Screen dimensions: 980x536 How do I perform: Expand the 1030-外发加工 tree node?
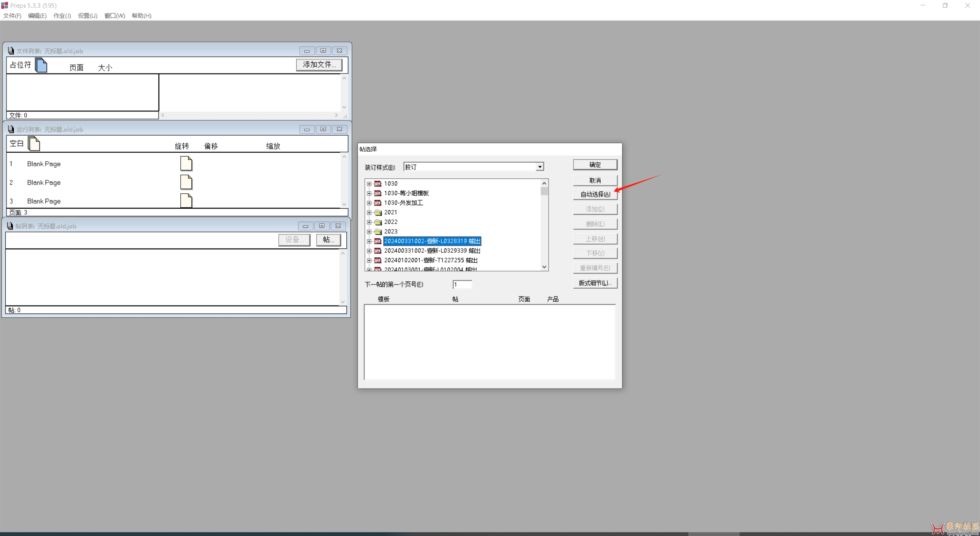[369, 203]
